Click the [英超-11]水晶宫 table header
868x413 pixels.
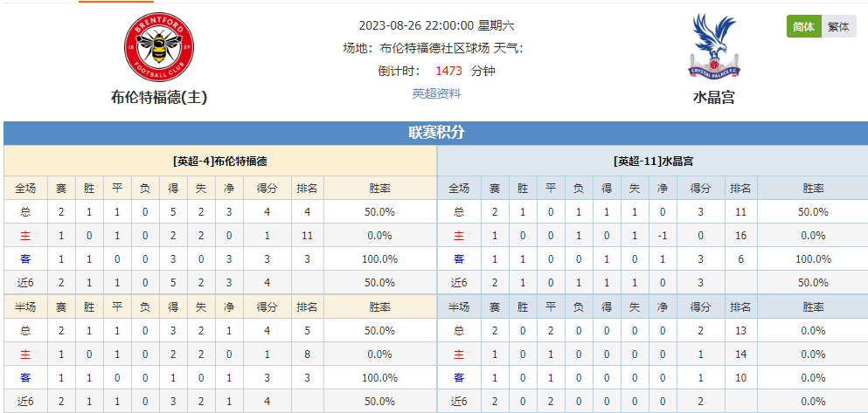(653, 162)
